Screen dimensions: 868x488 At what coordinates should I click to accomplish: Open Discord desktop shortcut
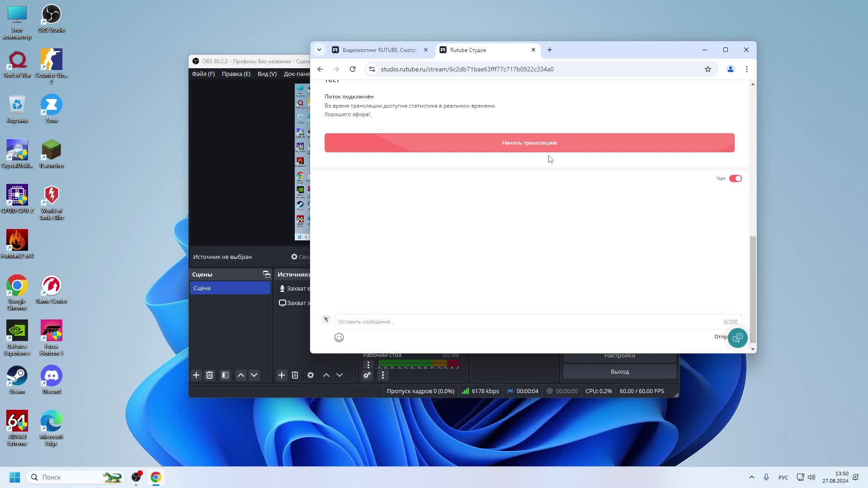tap(51, 380)
